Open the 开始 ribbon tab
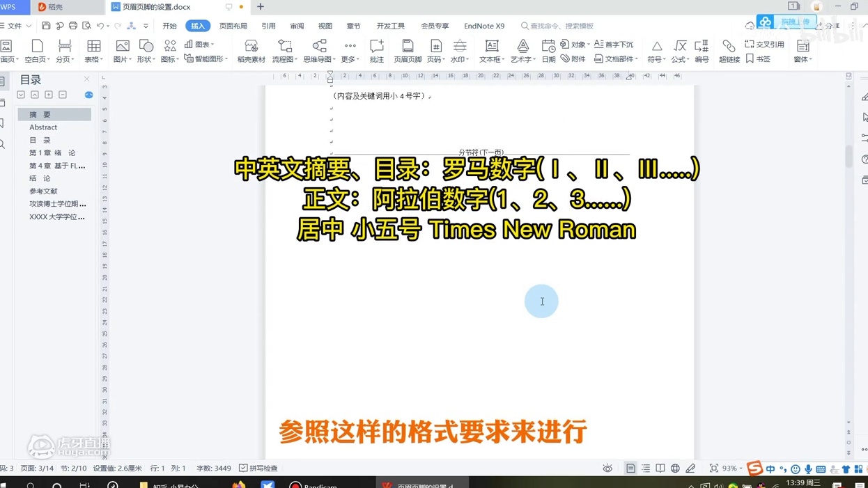 pyautogui.click(x=169, y=26)
